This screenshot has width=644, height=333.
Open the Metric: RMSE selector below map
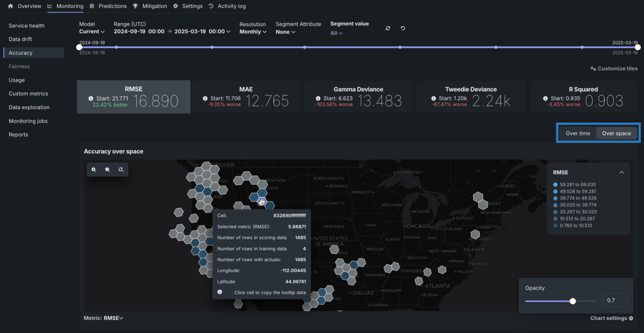[103, 318]
